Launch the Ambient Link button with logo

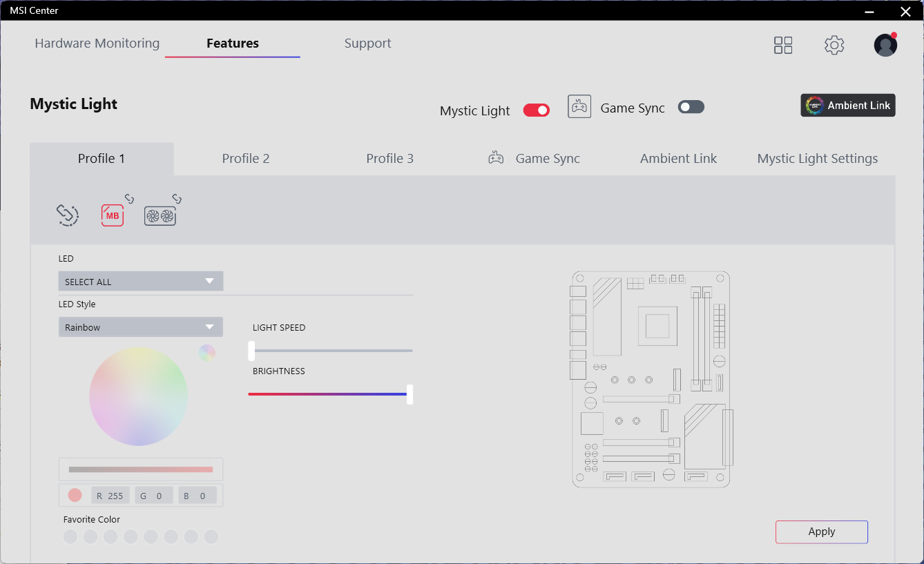click(848, 106)
